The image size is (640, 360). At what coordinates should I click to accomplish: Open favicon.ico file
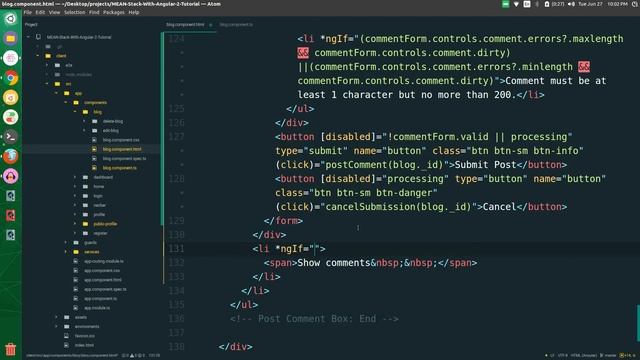coord(84,336)
